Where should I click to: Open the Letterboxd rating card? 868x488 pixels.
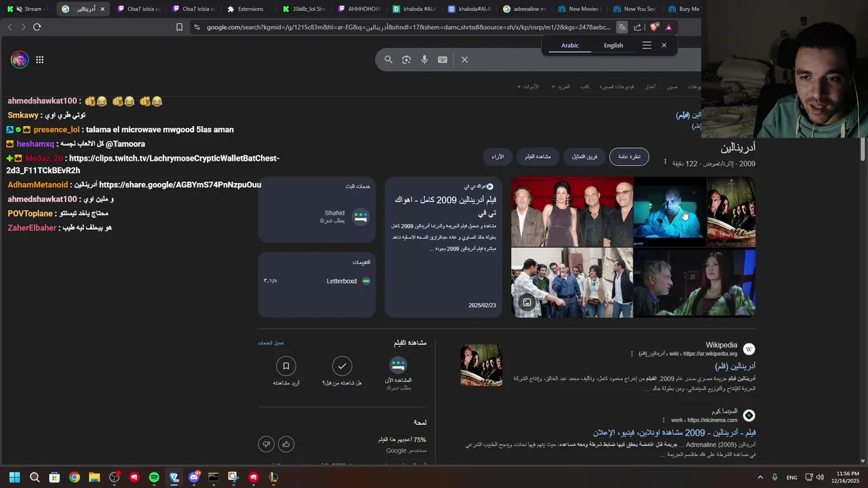coord(317,285)
